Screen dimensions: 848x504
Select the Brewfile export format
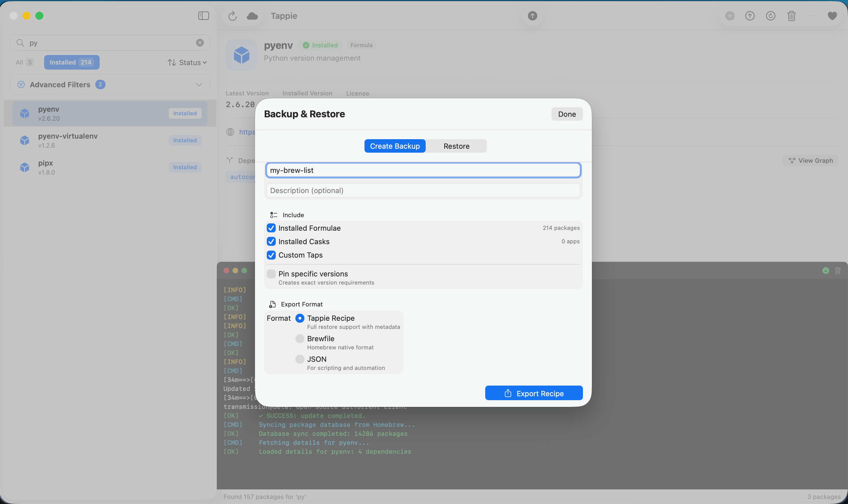pos(299,339)
